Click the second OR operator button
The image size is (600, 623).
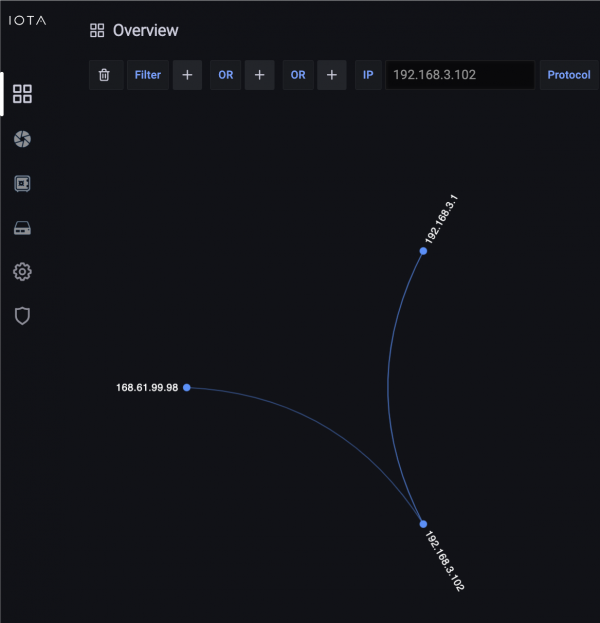point(298,75)
